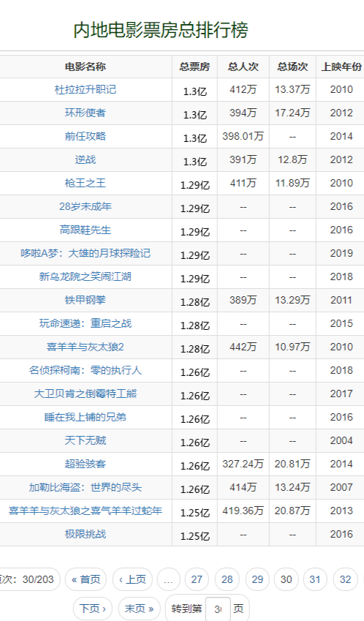Screen dimensions: 364x621
Task: Click the 铁甲钢拳 movie link
Action: [x=85, y=299]
